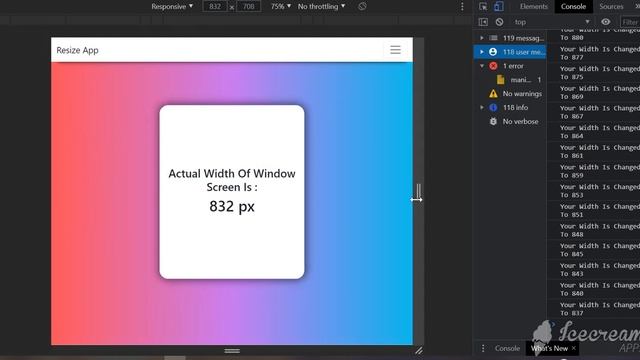Click the log message Changed To 848

point(600,230)
